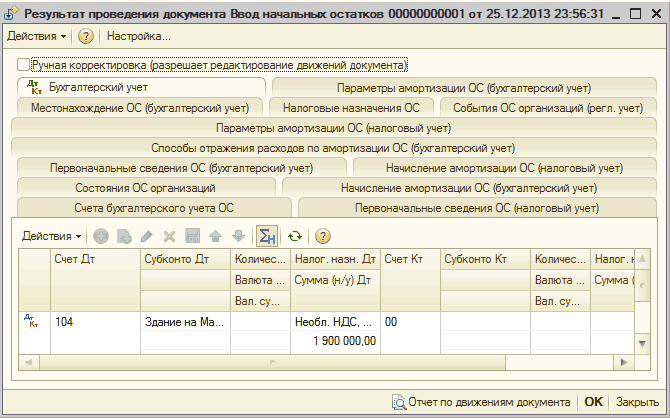Click the horizontal scrollbar thumb
Image resolution: width=670 pixels, height=418 pixels.
point(272,362)
